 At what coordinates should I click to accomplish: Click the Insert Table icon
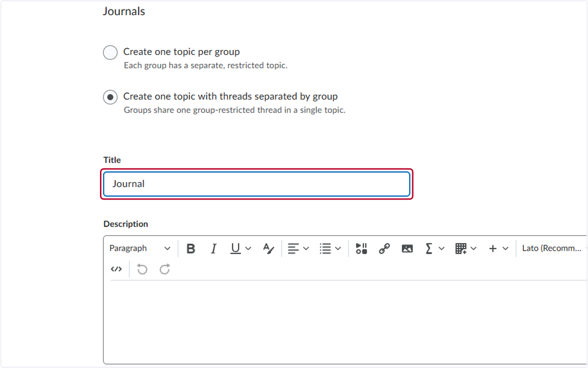pos(461,249)
